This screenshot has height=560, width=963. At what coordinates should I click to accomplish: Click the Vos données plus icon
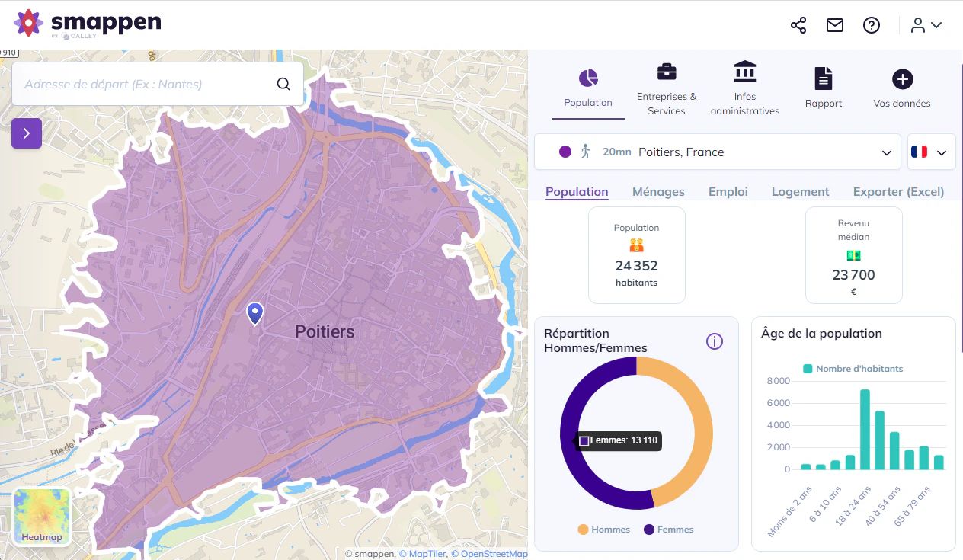pos(902,78)
